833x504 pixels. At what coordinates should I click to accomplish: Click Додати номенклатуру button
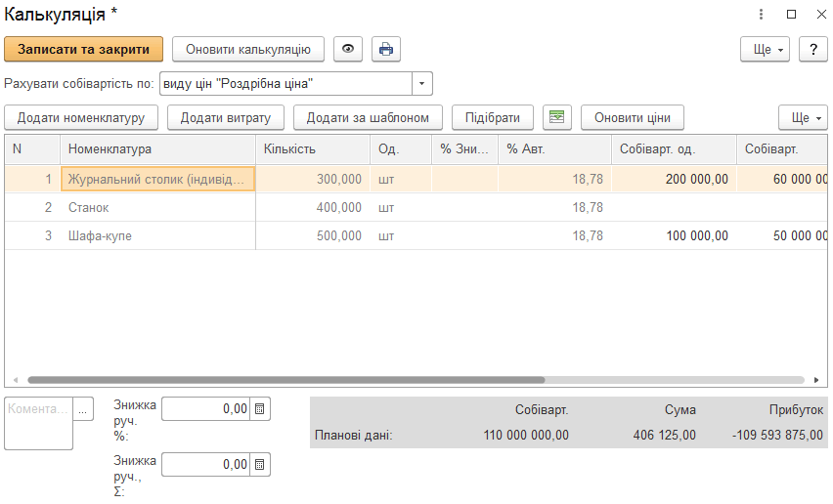tap(81, 117)
